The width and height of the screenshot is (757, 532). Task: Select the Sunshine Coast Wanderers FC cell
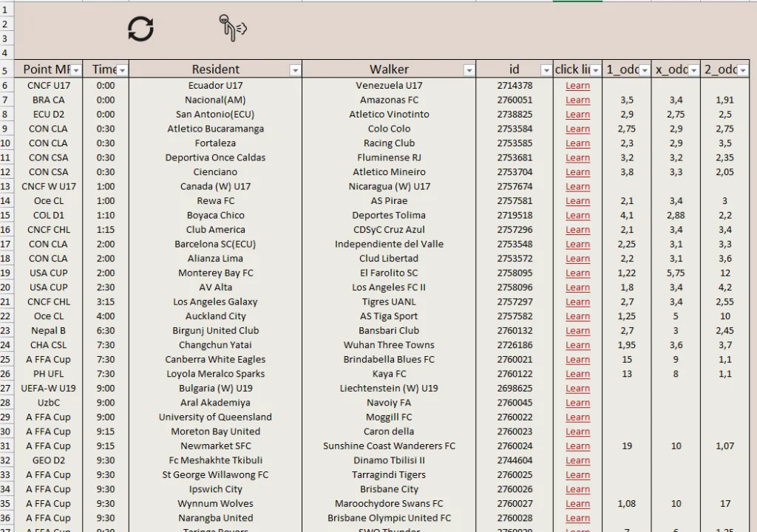point(389,446)
